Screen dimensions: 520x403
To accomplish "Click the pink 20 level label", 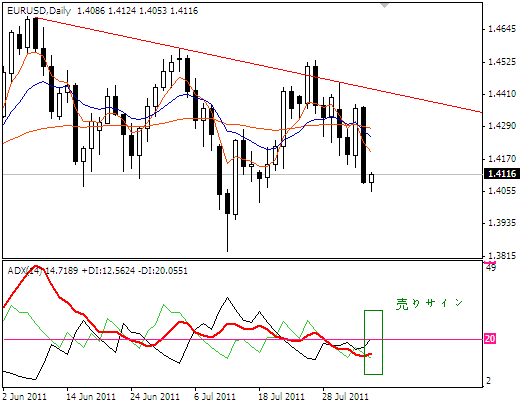I will [490, 339].
